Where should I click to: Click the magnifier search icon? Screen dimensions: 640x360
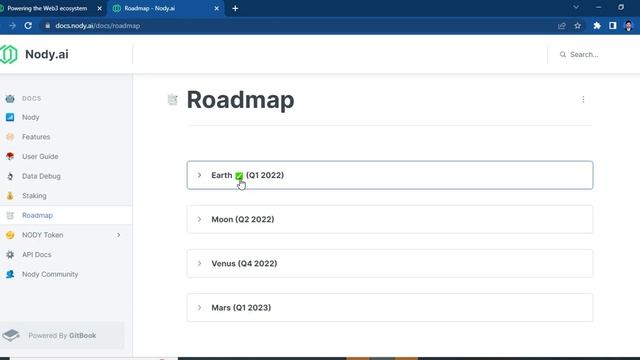(563, 54)
